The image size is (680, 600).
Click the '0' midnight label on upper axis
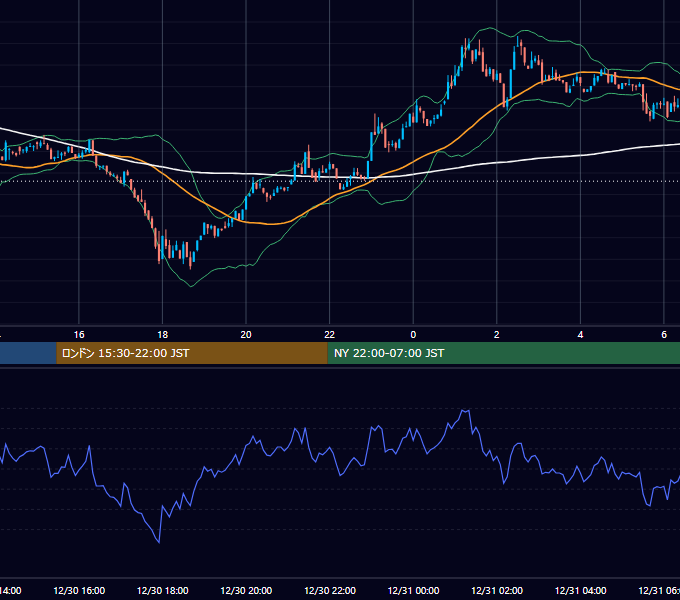pyautogui.click(x=413, y=335)
